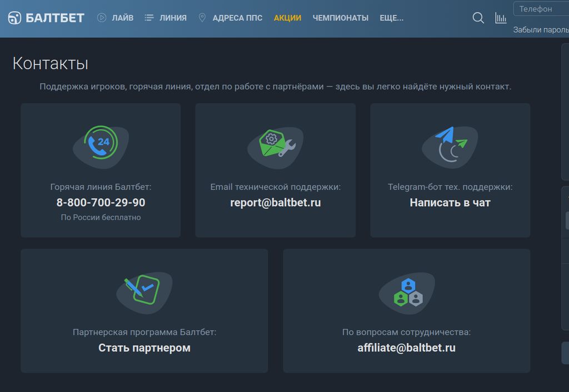This screenshot has height=392, width=569.
Task: Click the hexagon people cooperation icon
Action: tap(408, 292)
